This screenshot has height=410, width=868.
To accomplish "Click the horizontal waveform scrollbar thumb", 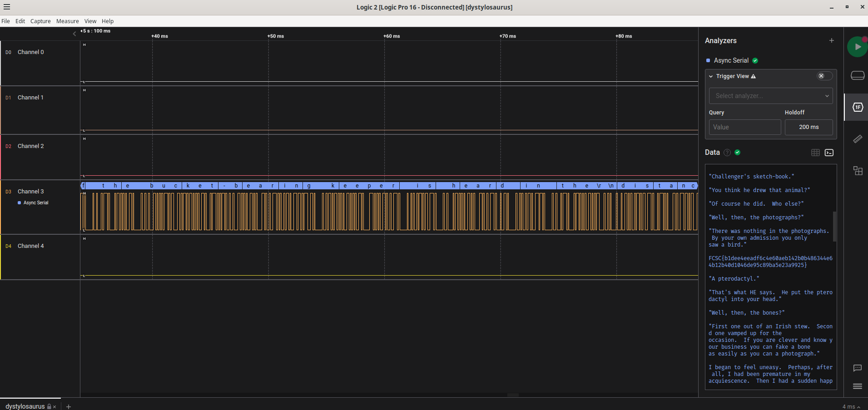I will coord(513,395).
